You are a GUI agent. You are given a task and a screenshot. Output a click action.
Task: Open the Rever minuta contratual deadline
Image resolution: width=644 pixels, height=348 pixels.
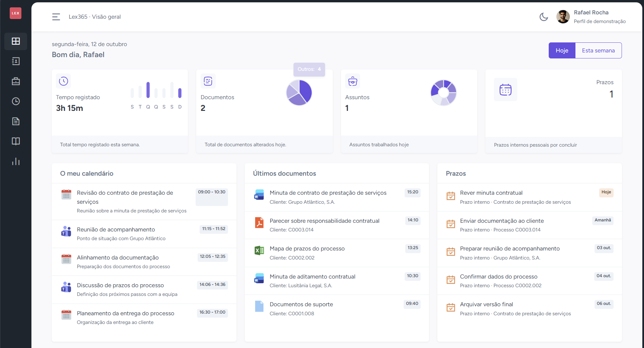click(x=530, y=197)
